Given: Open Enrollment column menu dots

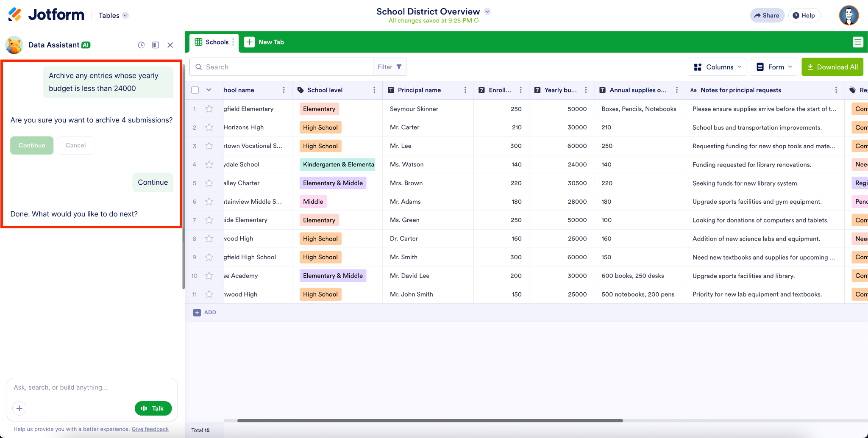Looking at the screenshot, I should (x=521, y=90).
